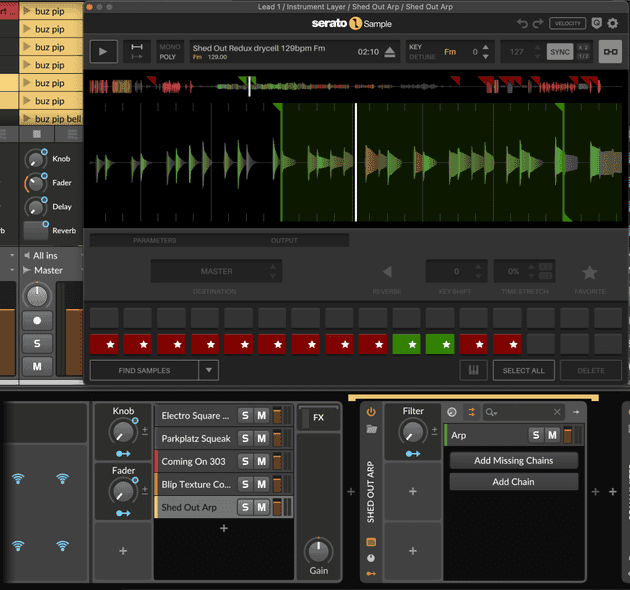
Task: Mute the Arp chain
Action: click(552, 435)
